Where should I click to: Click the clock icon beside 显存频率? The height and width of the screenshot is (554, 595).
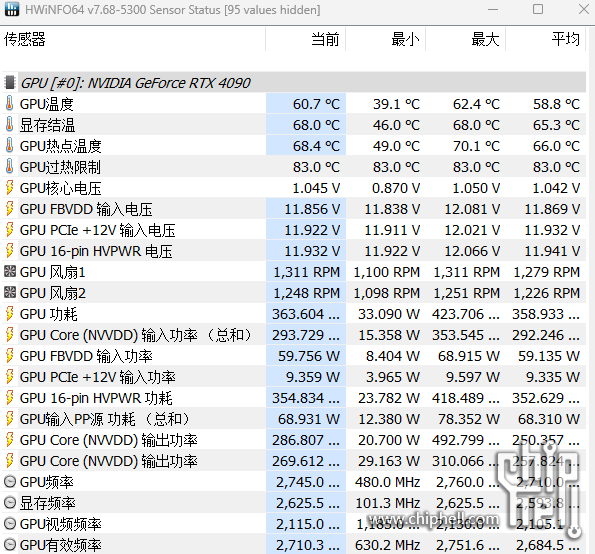(9, 503)
